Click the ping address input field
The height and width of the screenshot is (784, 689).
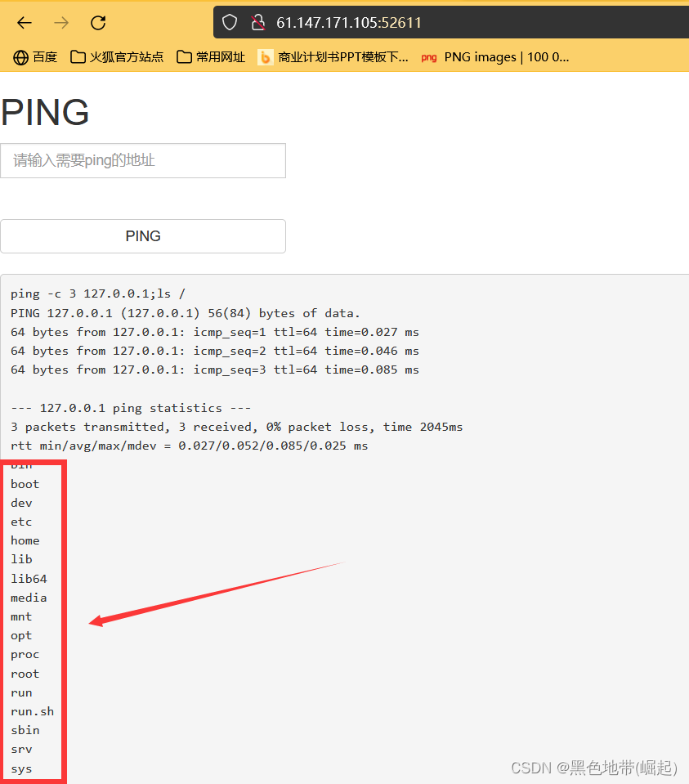point(143,160)
